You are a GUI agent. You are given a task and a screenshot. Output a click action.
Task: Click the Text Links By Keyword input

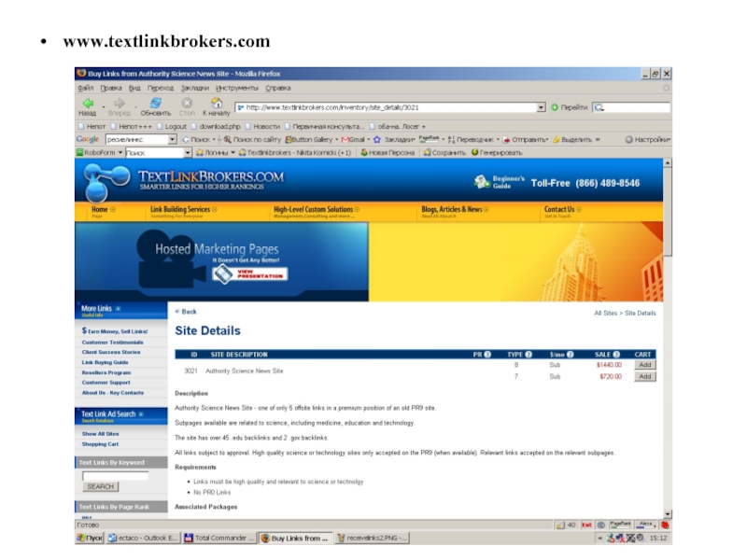coord(115,476)
